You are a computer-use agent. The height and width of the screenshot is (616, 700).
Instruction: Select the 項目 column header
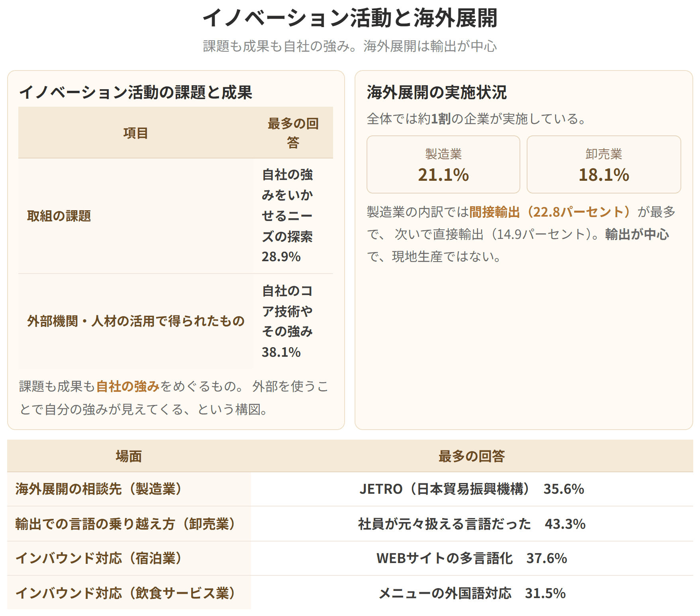click(x=135, y=133)
